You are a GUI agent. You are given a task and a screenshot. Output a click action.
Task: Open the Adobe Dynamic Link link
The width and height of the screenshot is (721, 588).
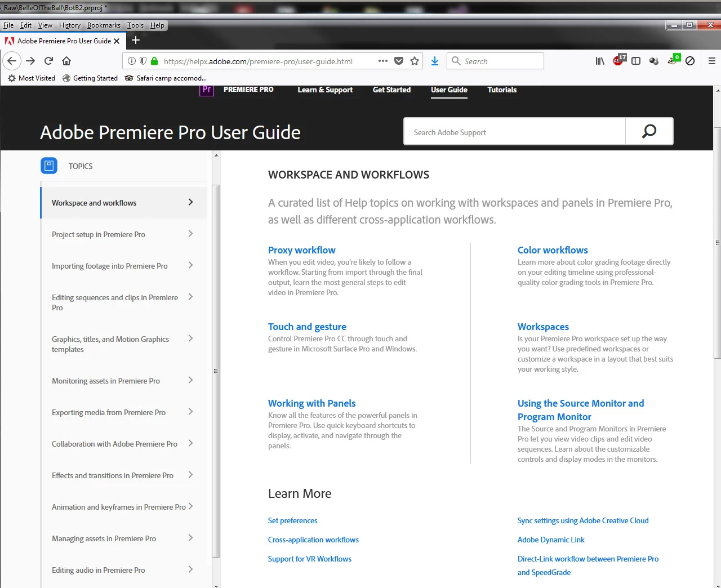point(551,540)
